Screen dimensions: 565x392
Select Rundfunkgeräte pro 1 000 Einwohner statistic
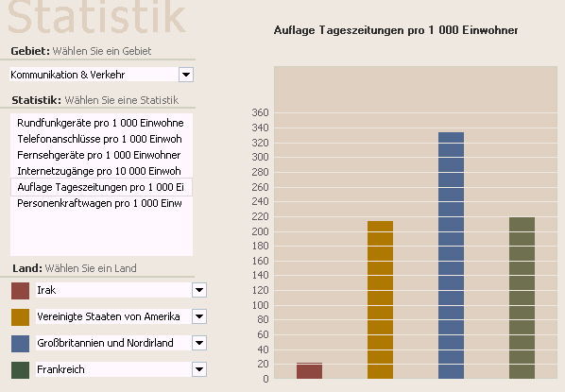click(101, 123)
